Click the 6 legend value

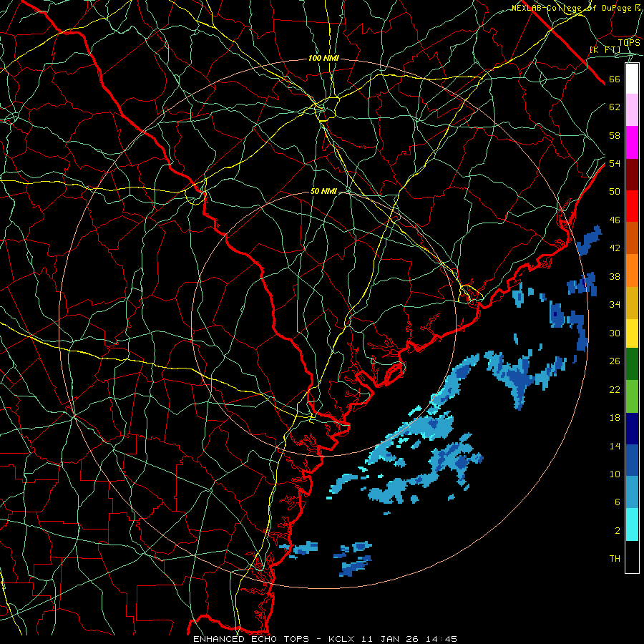point(617,502)
